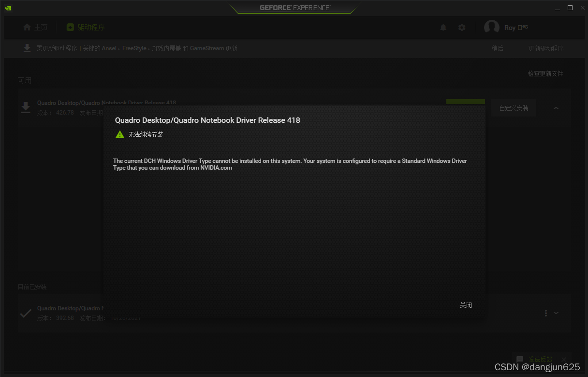Image resolution: width=588 pixels, height=377 pixels.
Task: Click the user avatar picture
Action: pos(492,28)
